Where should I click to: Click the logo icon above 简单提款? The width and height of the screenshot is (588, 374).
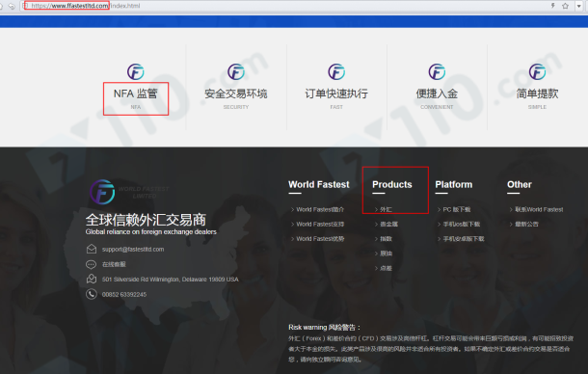coord(537,71)
